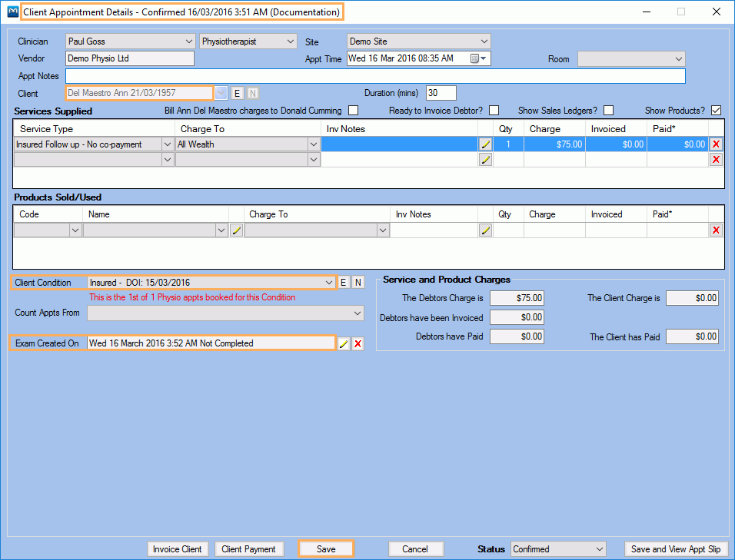The image size is (735, 560).
Task: Click the E button beside the Client field
Action: 237,93
